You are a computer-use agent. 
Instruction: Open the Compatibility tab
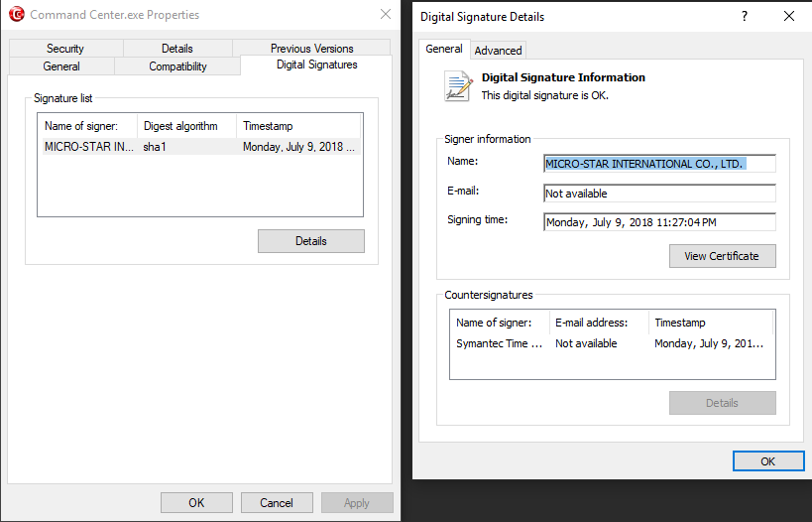(x=177, y=66)
